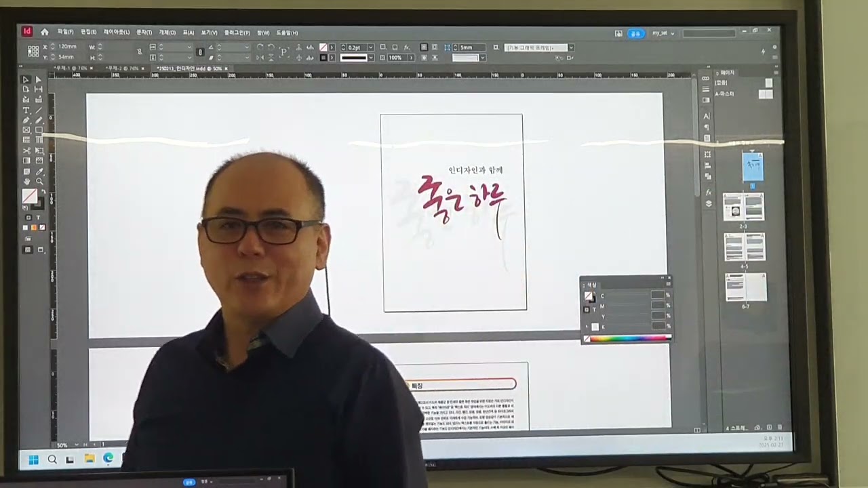Select the Rectangle Frame tool
The width and height of the screenshot is (868, 488).
tap(26, 130)
